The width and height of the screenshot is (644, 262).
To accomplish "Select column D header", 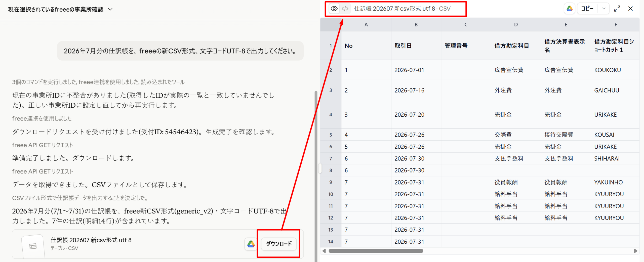I will [x=516, y=25].
